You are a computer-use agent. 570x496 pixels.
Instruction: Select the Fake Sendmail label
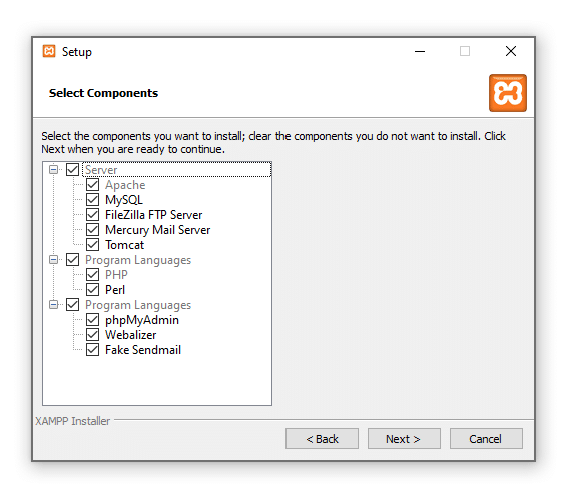(143, 350)
